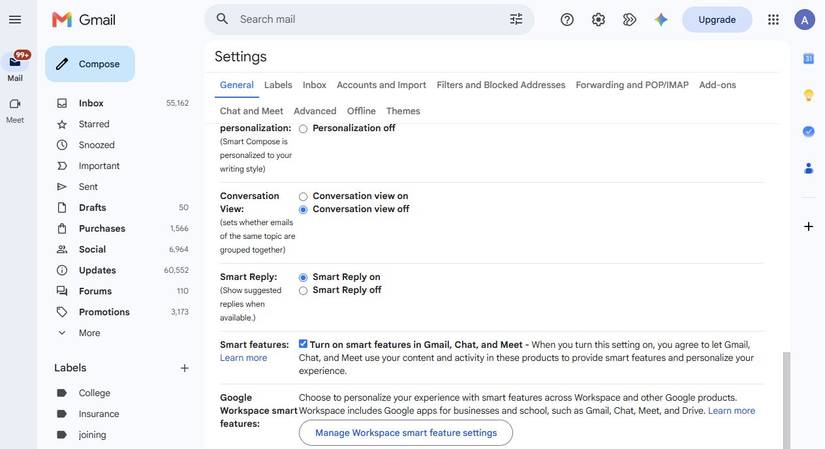
Task: Open Chat and Meet tab
Action: 251,111
